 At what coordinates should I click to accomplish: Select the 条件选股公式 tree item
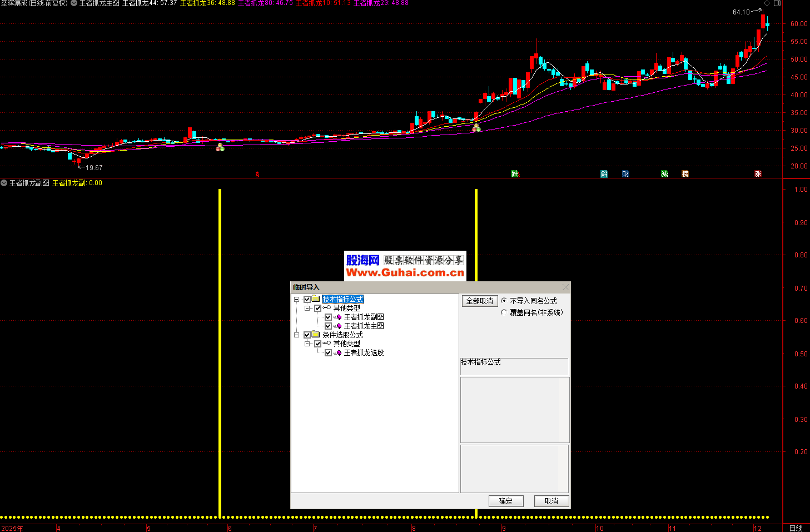coord(342,335)
